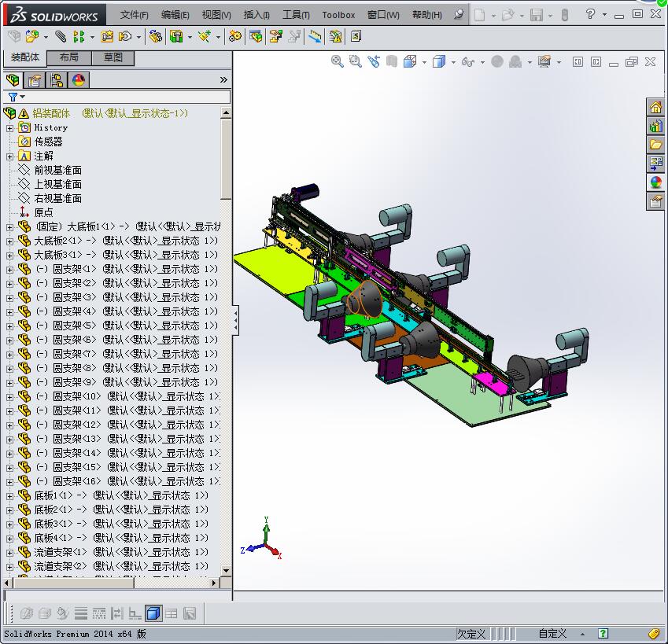Expand the 大底板2<1> component node
The width and height of the screenshot is (668, 644).
[9, 241]
